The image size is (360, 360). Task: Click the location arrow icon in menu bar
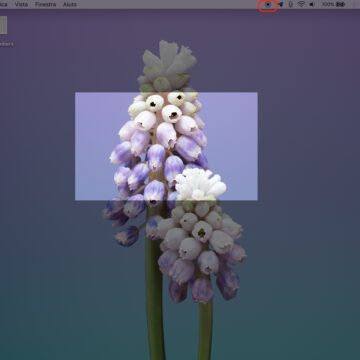tap(281, 4)
